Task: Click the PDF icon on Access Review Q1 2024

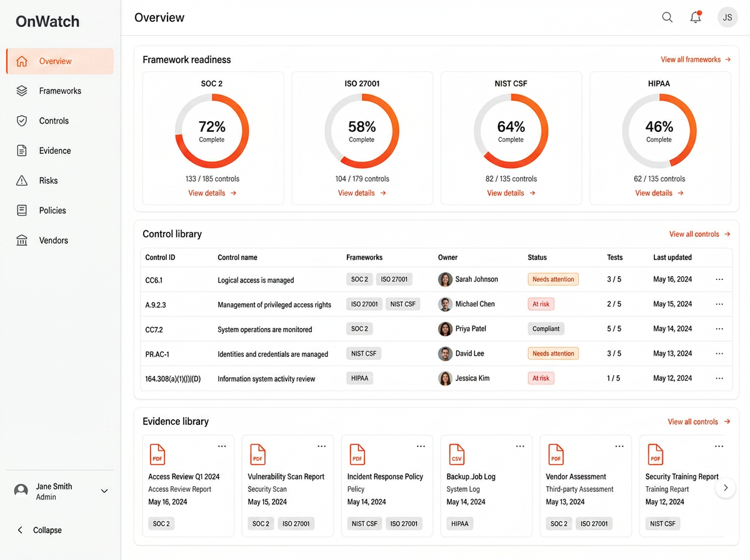Action: pos(157,454)
